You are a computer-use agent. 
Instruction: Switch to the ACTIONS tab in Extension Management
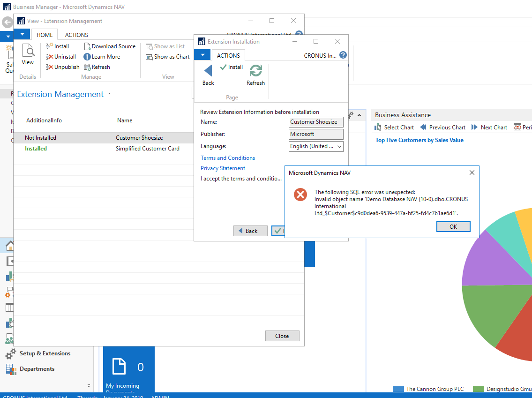coord(76,35)
